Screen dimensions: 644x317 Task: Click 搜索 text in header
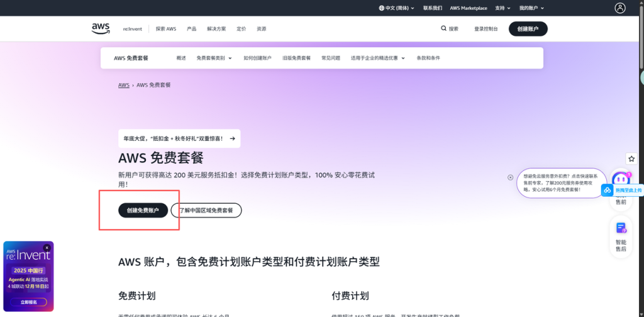point(454,29)
